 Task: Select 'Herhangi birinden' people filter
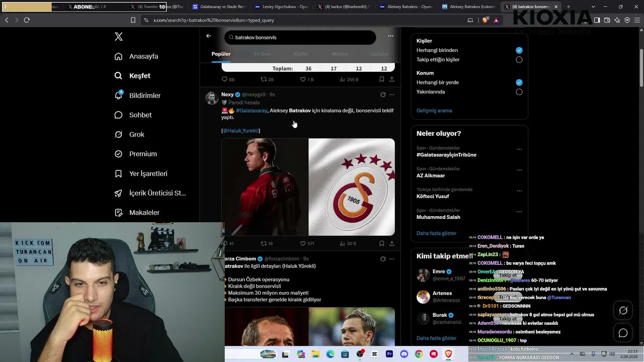519,50
